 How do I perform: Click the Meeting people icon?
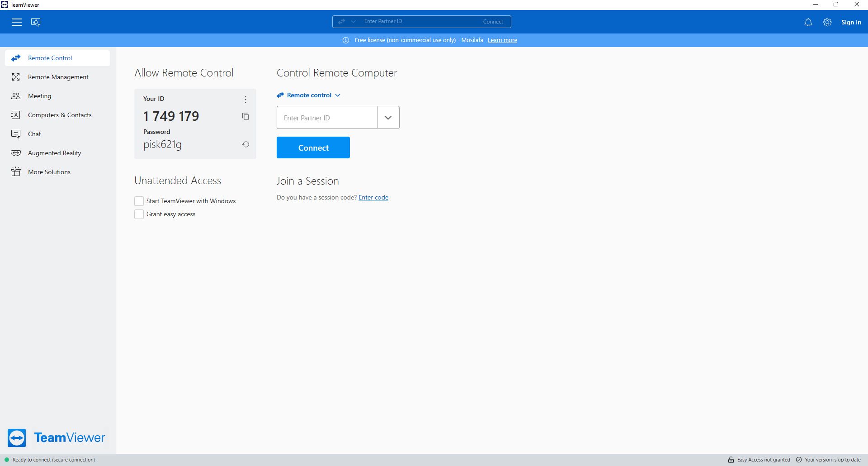tap(16, 96)
